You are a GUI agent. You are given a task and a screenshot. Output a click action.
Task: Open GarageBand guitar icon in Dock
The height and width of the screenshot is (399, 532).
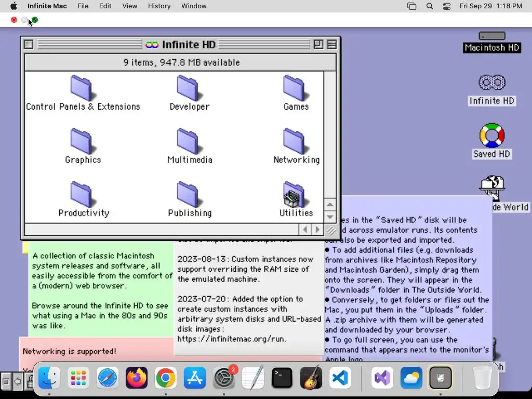coord(311,378)
